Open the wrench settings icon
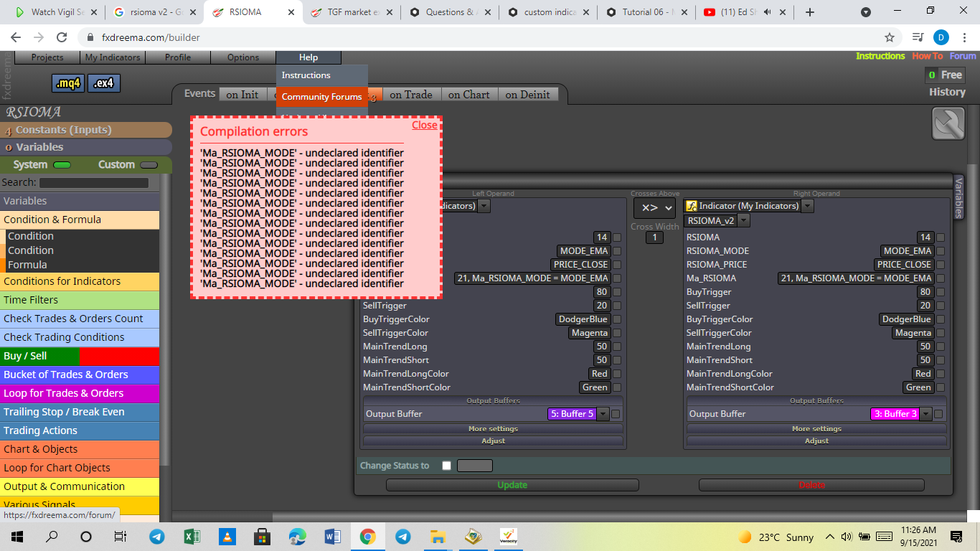The width and height of the screenshot is (980, 551). pos(948,123)
